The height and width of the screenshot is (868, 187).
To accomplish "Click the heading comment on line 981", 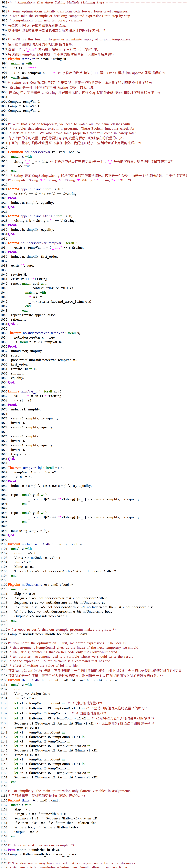I will 97,2.
